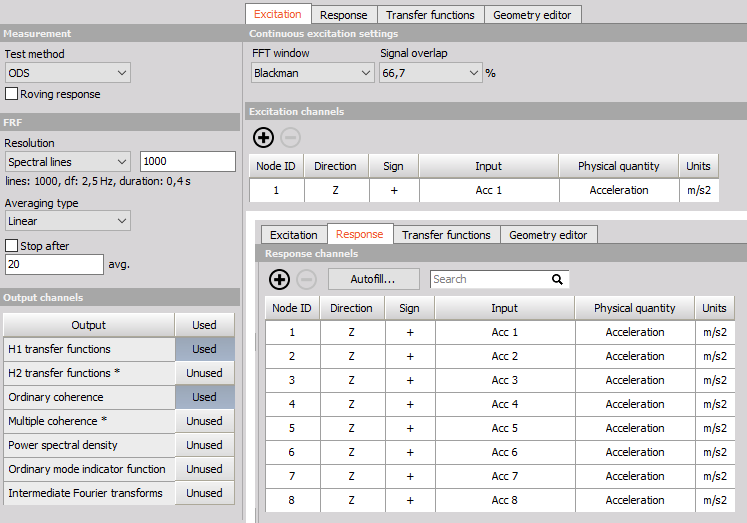Click m/s2 units cell in the Acc 8 row
Image resolution: width=747 pixels, height=523 pixels.
click(x=715, y=500)
